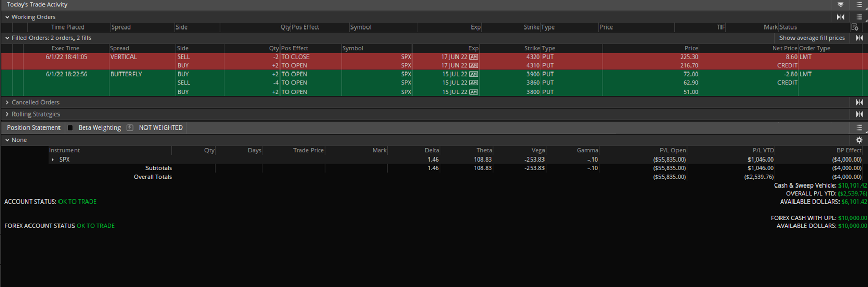868x287 pixels.
Task: Open the Position Statement settings gear
Action: coord(859,140)
